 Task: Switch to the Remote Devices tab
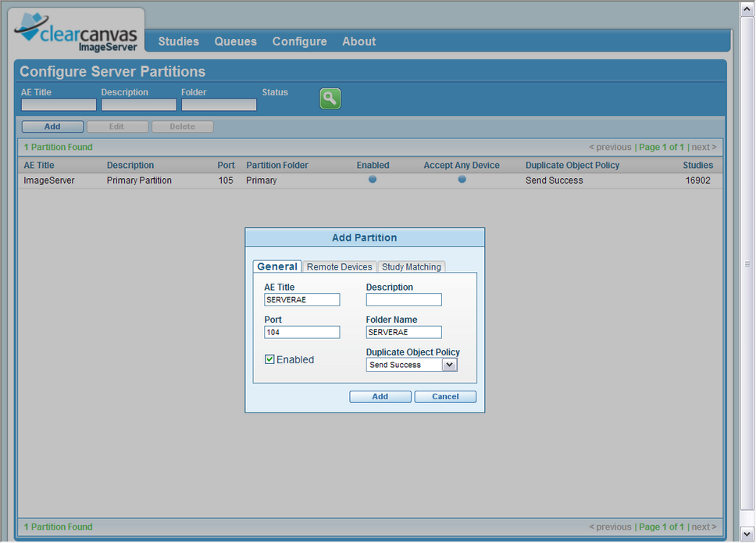click(x=340, y=266)
